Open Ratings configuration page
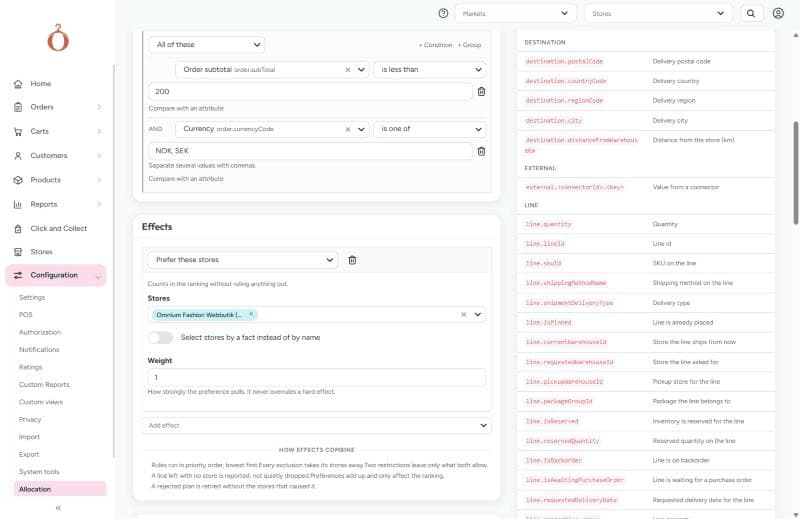This screenshot has width=800, height=519. coord(31,367)
